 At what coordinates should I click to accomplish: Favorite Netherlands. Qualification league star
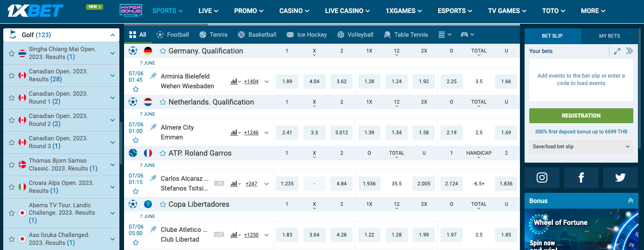click(163, 102)
